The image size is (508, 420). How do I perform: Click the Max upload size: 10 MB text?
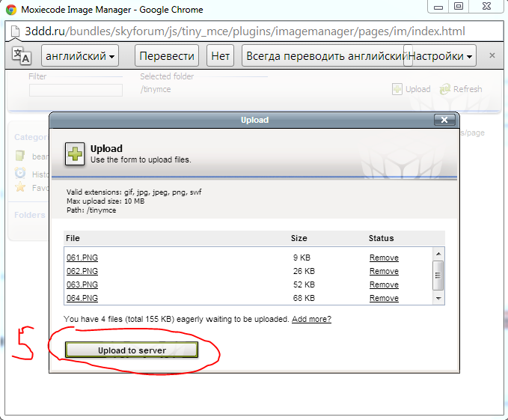[105, 201]
